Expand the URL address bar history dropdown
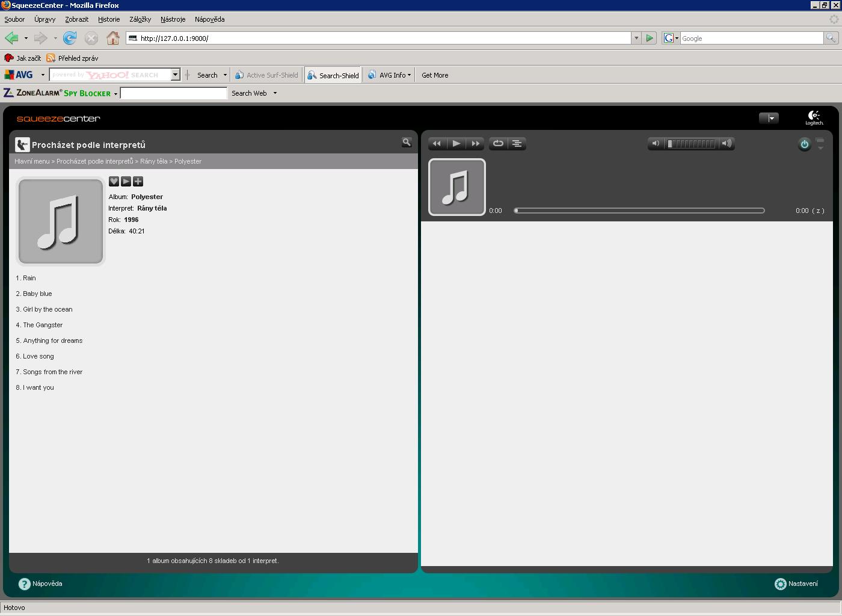Image resolution: width=842 pixels, height=616 pixels. pos(636,38)
